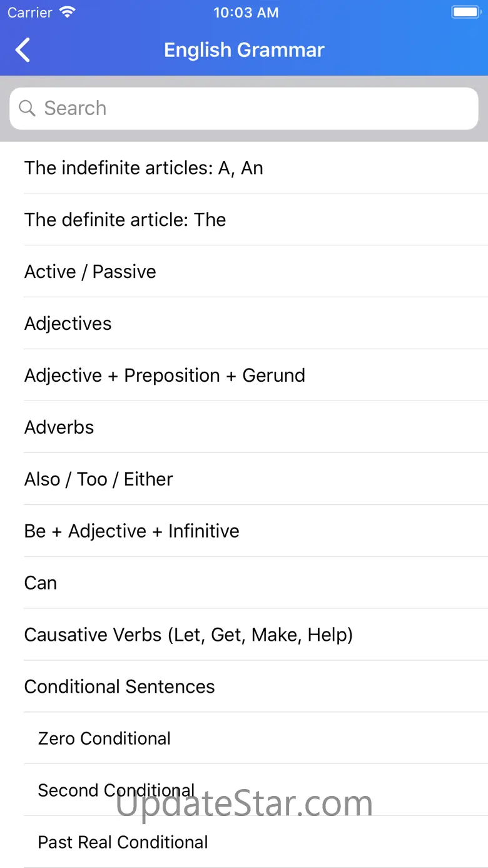Select the Active / Passive lesson
Viewport: 488px width, 868px height.
90,272
